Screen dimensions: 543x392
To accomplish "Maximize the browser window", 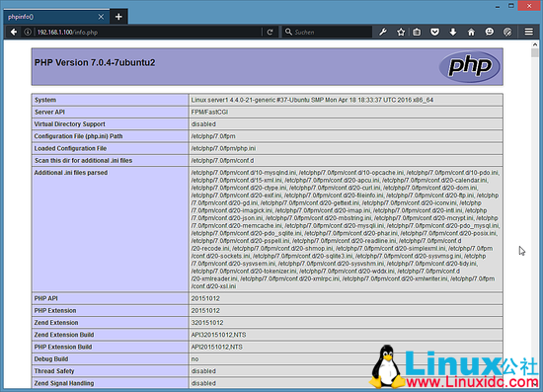I will pyautogui.click(x=511, y=6).
